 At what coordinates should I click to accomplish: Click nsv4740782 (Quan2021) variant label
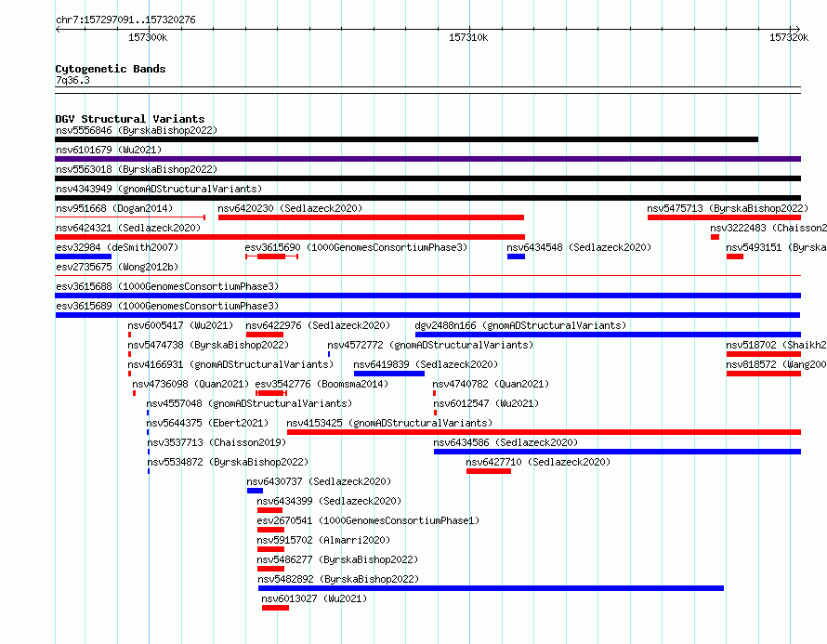click(491, 384)
